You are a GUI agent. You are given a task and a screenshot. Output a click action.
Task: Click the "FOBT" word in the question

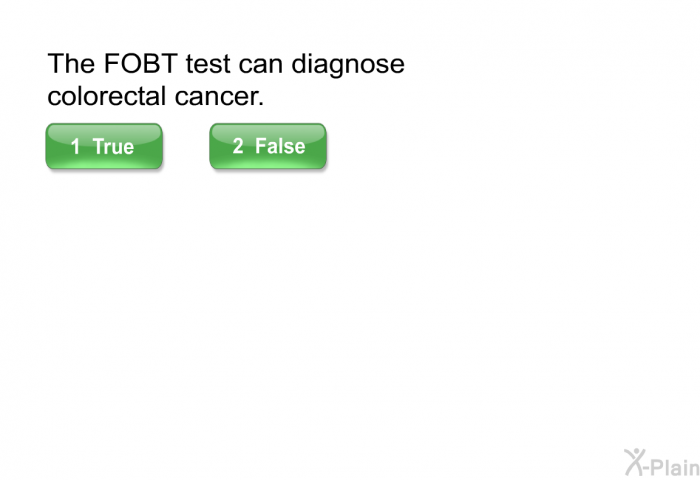141,63
